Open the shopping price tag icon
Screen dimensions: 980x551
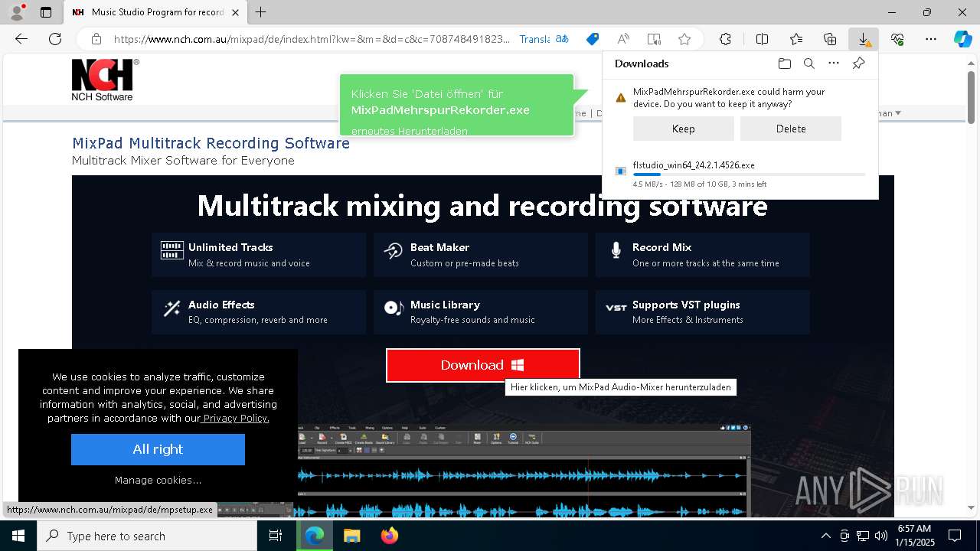pos(592,39)
